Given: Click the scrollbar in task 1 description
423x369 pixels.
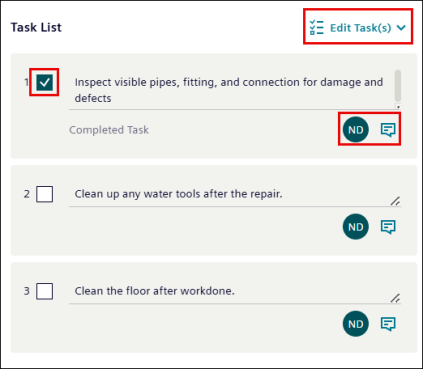Looking at the screenshot, I should click(x=398, y=86).
